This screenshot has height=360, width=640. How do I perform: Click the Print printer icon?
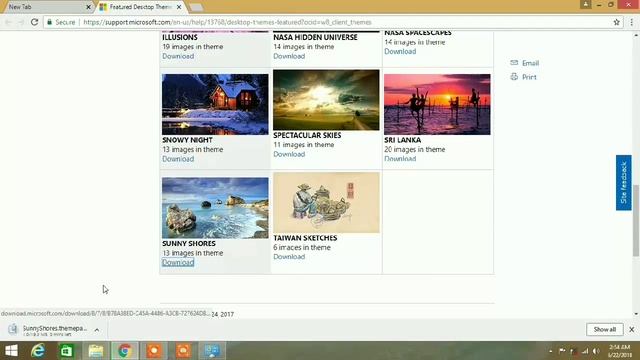tap(514, 77)
